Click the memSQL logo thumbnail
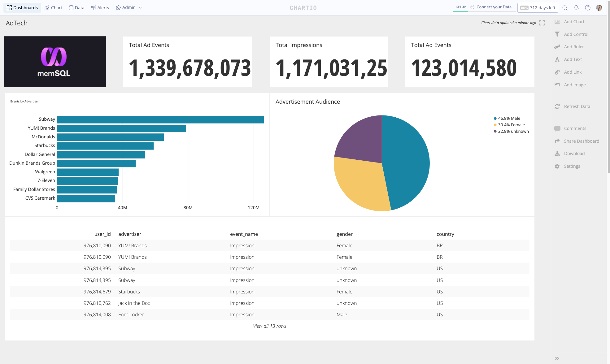The image size is (610, 364). tap(55, 62)
